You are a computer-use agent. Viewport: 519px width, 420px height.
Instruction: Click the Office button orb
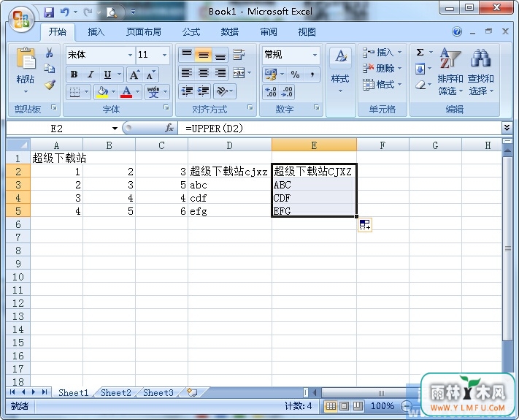point(21,20)
